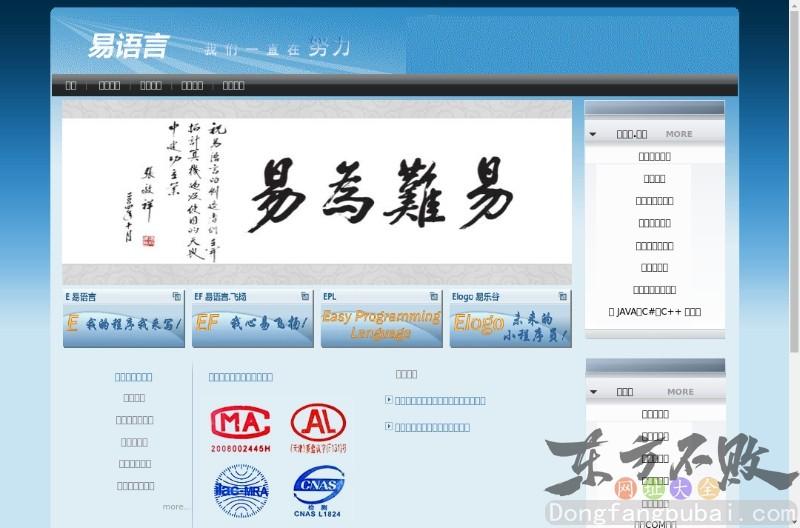Viewport: 800px width, 528px height.
Task: Click the EPL card title
Action: [x=330, y=297]
